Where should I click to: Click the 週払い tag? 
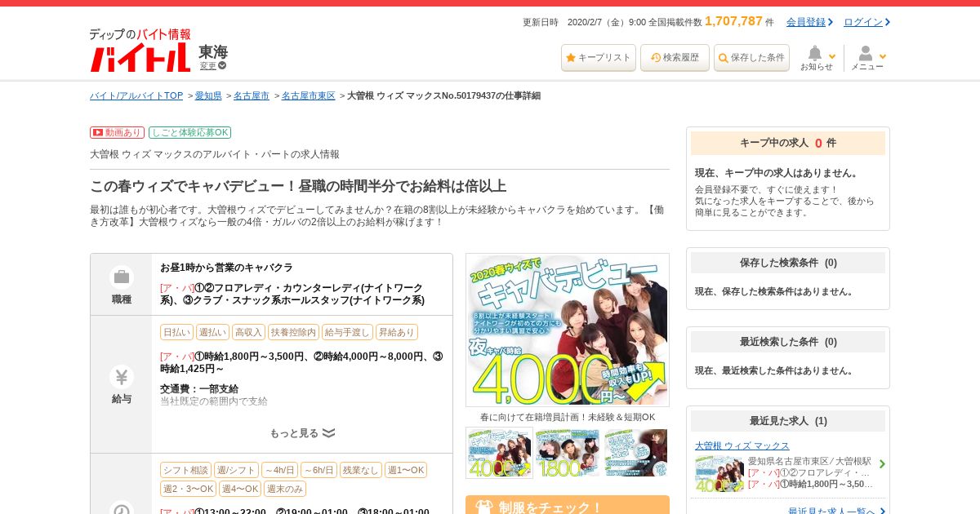(x=212, y=332)
